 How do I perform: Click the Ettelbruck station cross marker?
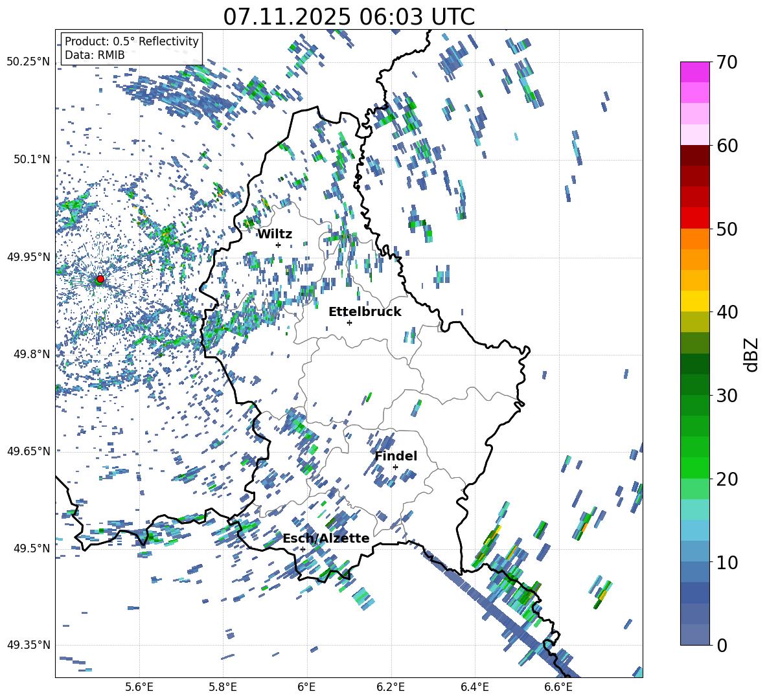pos(349,322)
